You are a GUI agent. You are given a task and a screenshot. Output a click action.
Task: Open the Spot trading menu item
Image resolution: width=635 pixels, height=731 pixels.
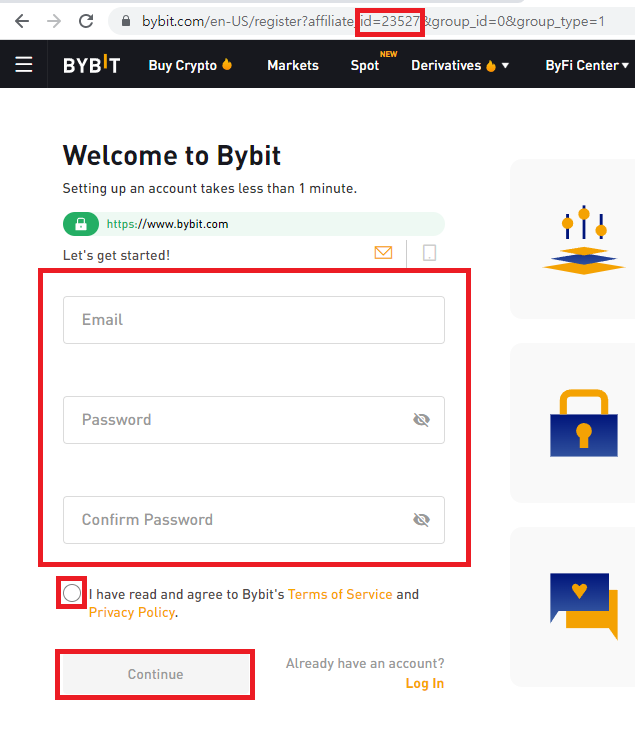point(365,66)
